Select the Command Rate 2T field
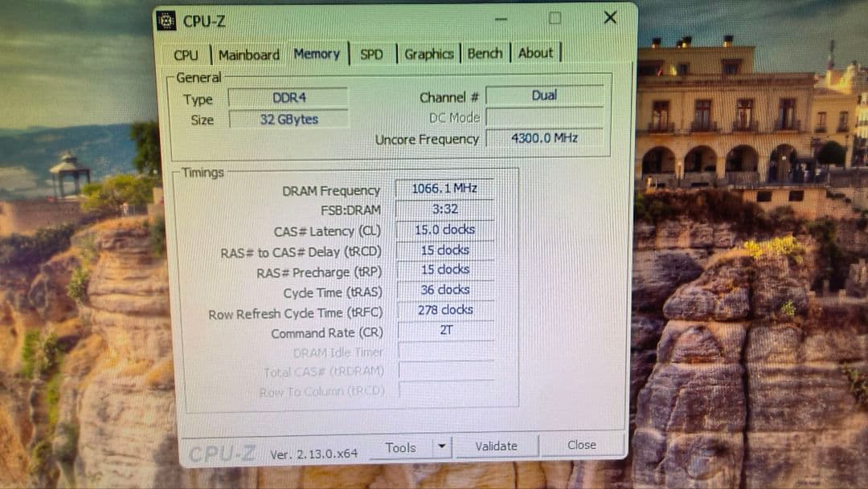868x489 pixels. (444, 332)
